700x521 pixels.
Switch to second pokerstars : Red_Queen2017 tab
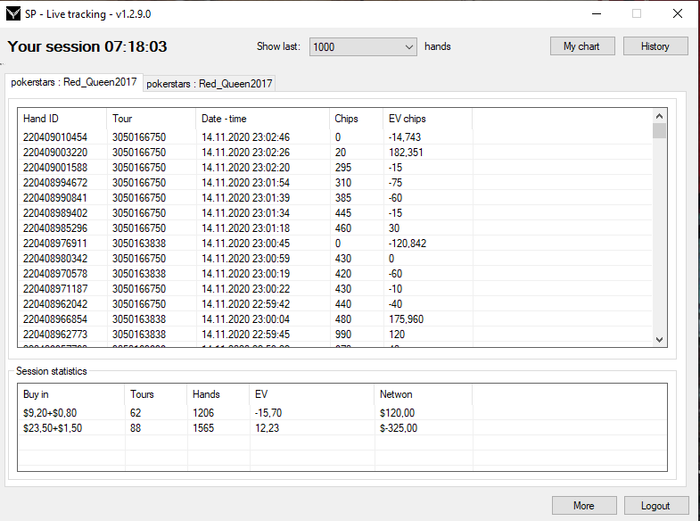[x=209, y=83]
